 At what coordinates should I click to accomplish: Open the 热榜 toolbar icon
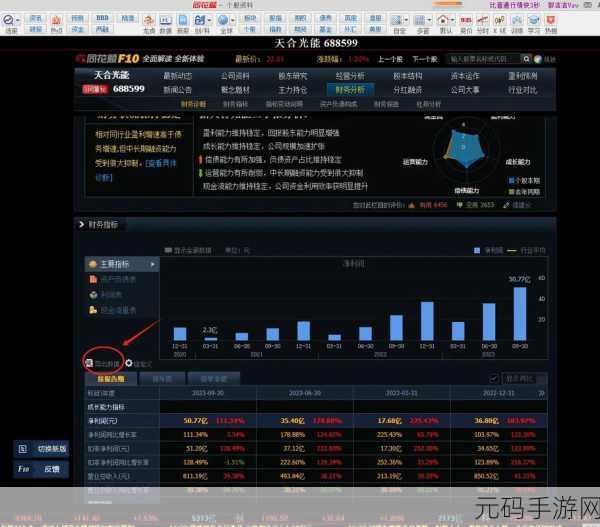click(x=550, y=20)
